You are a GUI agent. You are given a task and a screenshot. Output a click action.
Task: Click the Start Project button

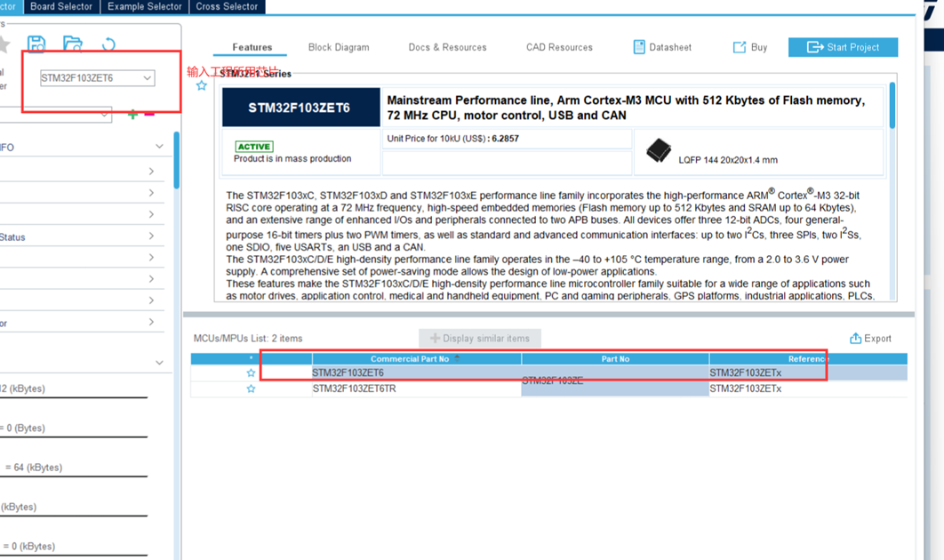click(843, 47)
